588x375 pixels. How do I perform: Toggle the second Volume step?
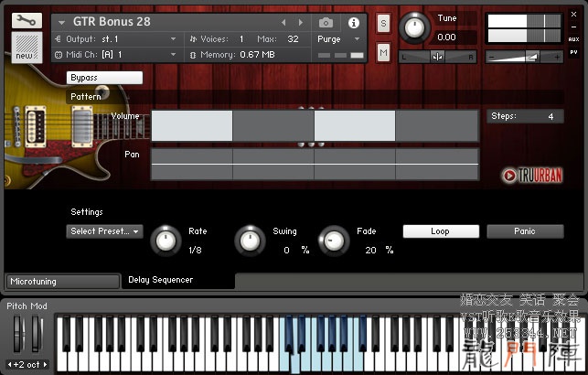tap(273, 125)
